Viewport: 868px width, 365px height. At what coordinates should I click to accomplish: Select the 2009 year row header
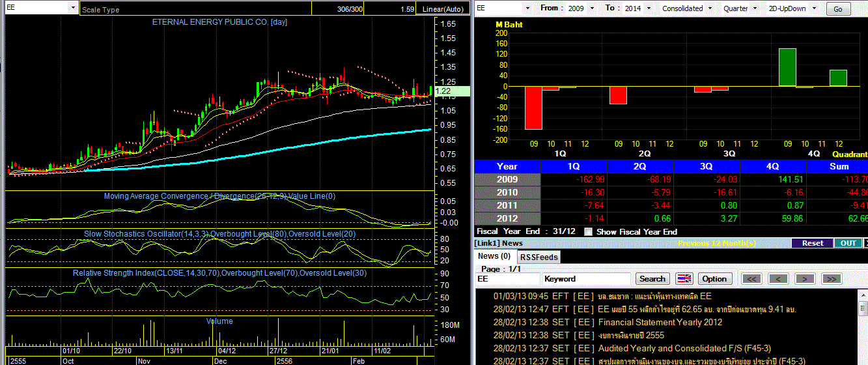[x=507, y=179]
